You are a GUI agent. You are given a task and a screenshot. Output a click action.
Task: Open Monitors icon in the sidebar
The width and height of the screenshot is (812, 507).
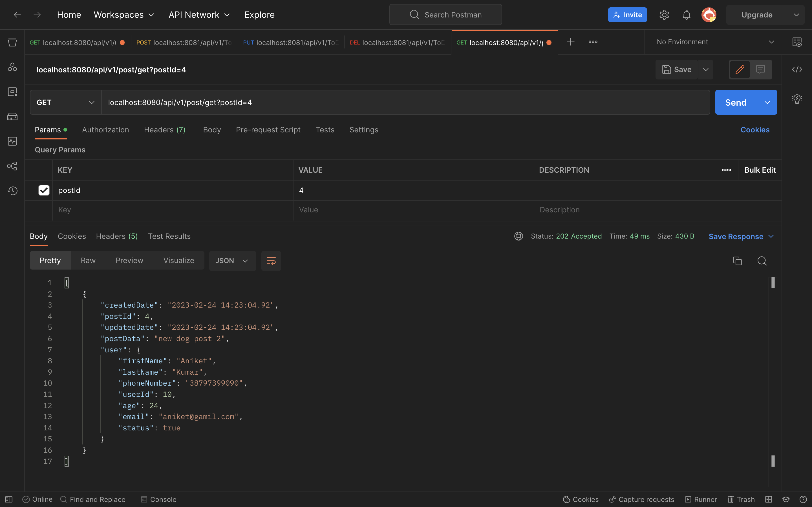tap(12, 141)
